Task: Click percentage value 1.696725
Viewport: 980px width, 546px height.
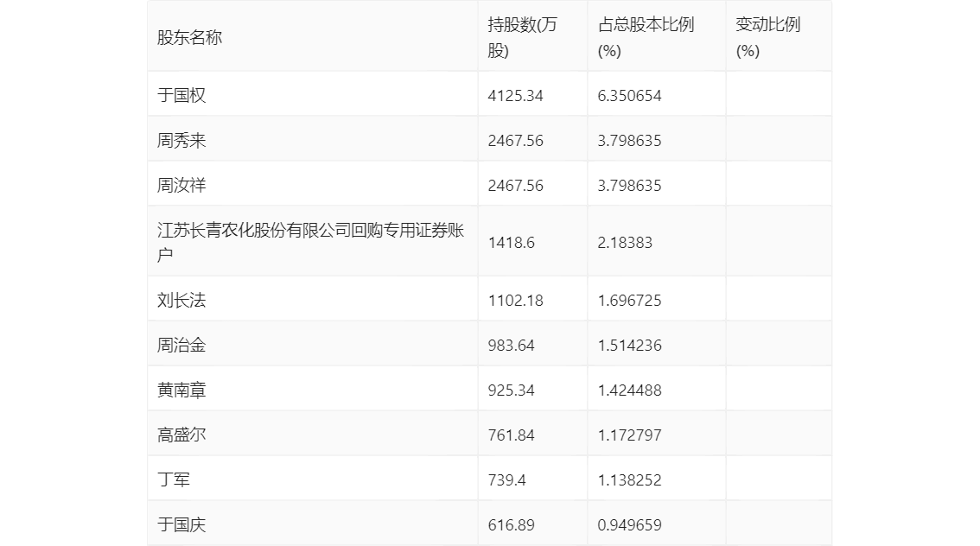Action: 629,301
